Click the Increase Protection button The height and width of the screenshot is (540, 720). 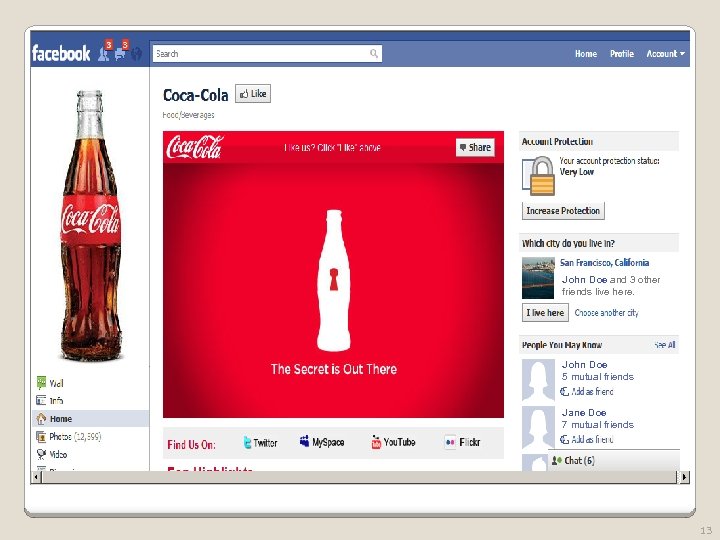563,211
